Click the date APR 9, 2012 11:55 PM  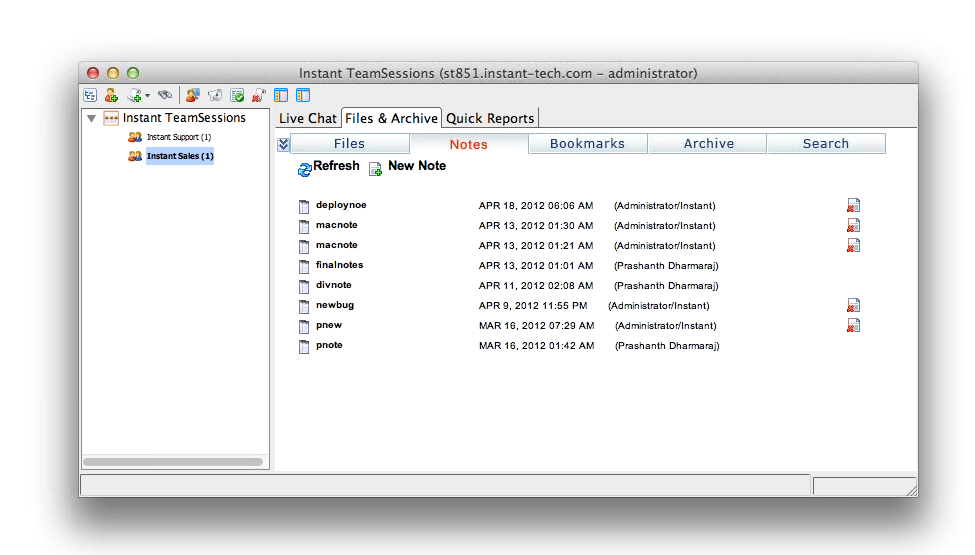pyautogui.click(x=533, y=306)
